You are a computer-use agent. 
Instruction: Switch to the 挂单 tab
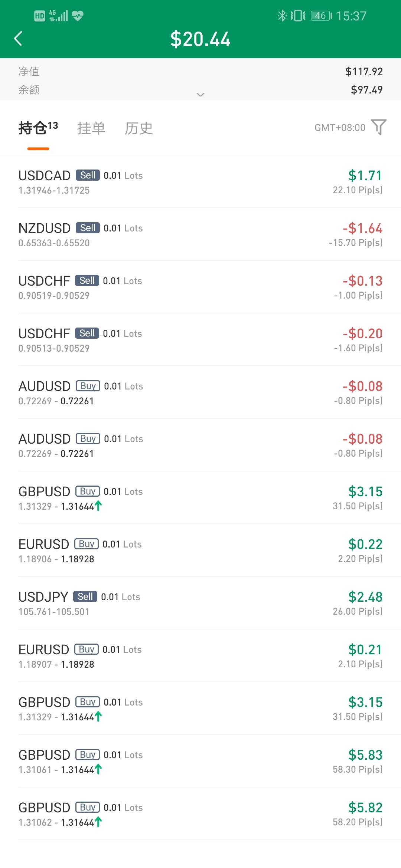91,128
